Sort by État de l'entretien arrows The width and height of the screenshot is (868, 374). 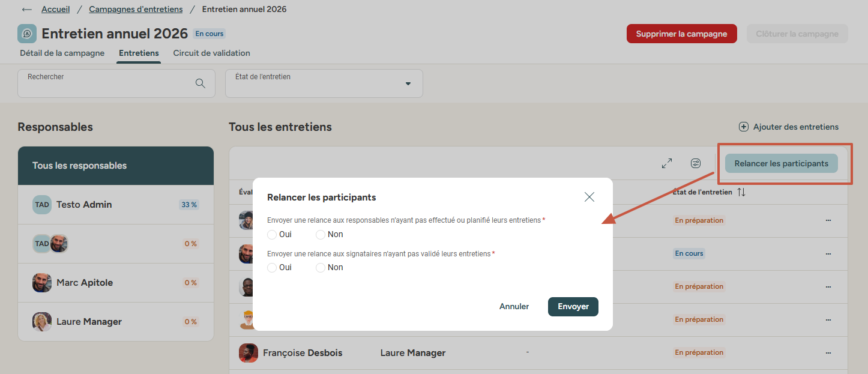pyautogui.click(x=741, y=192)
